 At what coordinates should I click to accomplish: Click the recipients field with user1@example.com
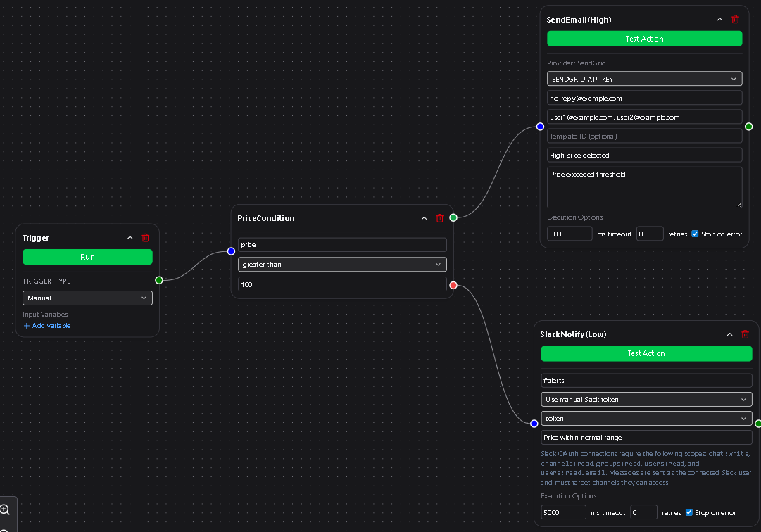point(645,117)
